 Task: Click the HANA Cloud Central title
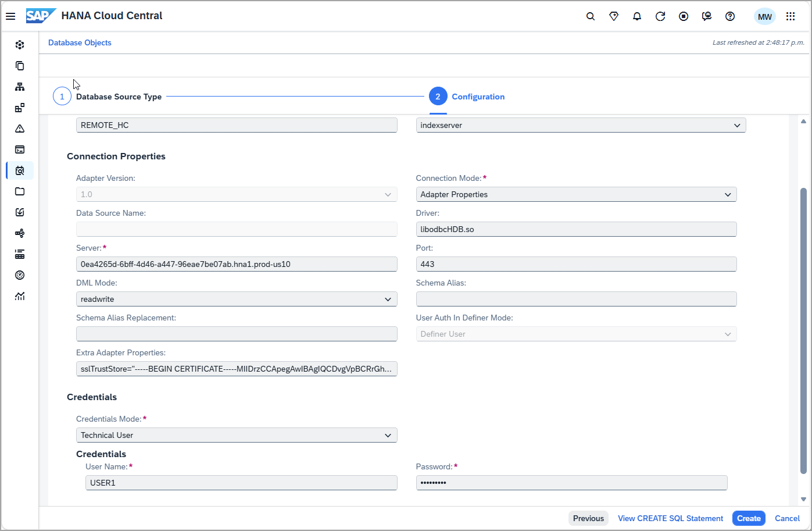(x=112, y=16)
